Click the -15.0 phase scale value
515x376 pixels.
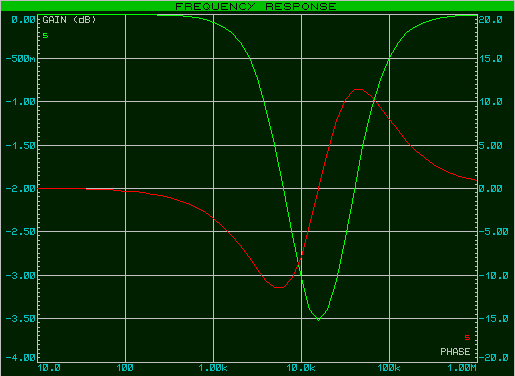[493, 319]
